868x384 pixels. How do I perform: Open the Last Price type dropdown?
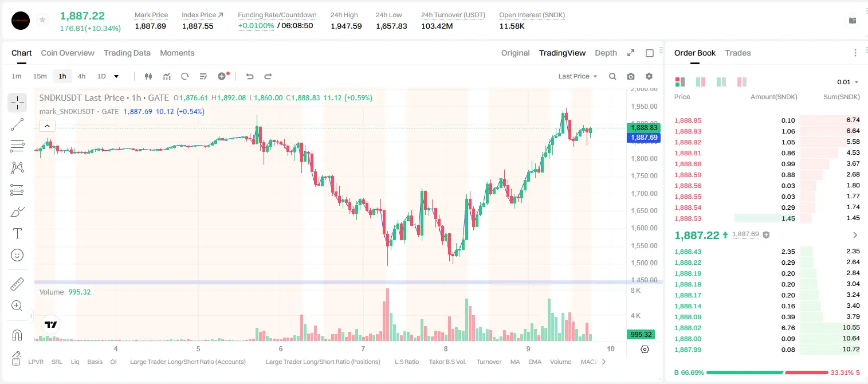pos(578,76)
